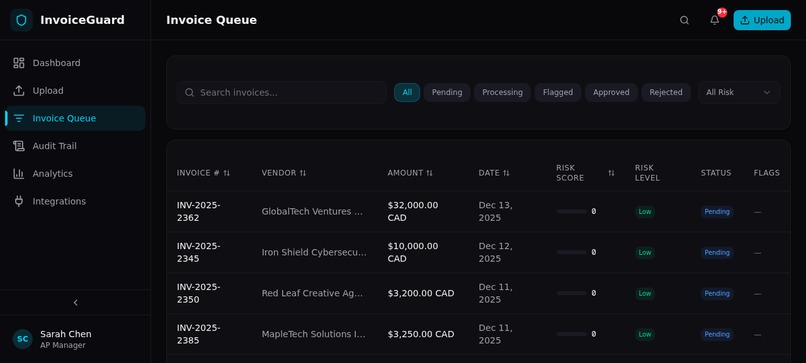Sort by Risk Score column arrows
Screen dimensions: 806x363
pos(611,173)
